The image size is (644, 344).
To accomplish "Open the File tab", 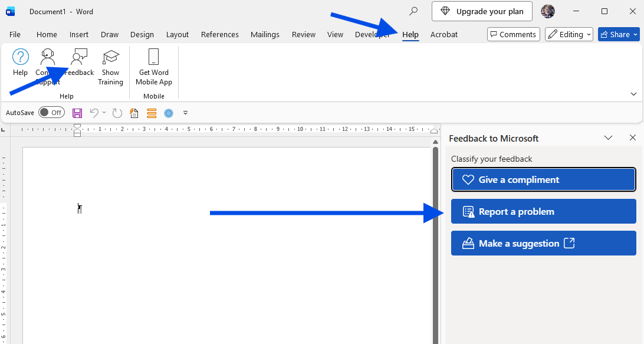I will pyautogui.click(x=15, y=35).
